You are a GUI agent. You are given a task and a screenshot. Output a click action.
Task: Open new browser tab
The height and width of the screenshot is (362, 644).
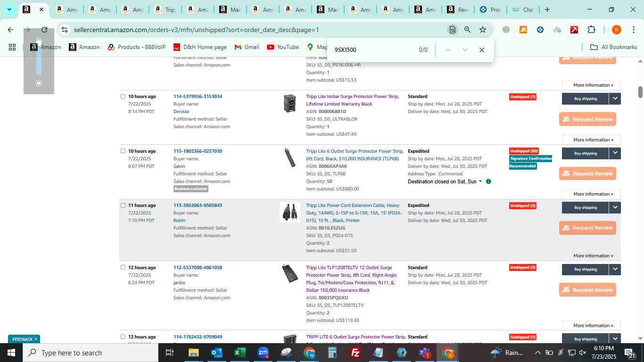547,9
